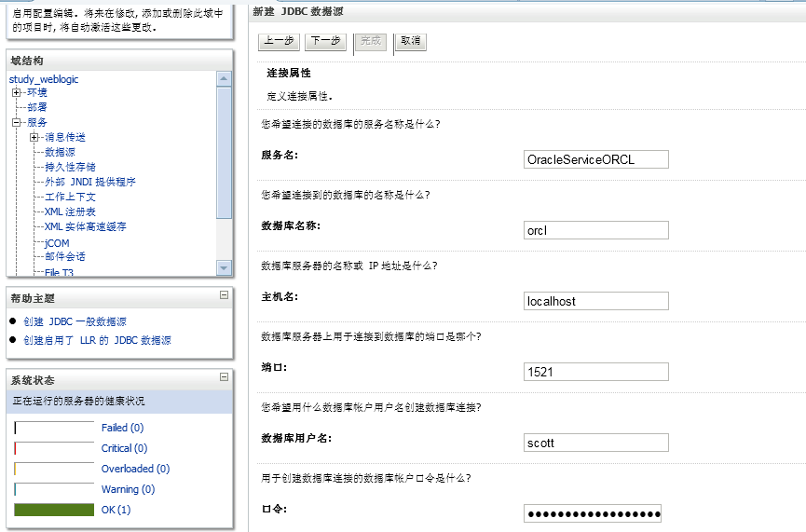Edit the 数据库用户名 field containing scott

(x=595, y=443)
